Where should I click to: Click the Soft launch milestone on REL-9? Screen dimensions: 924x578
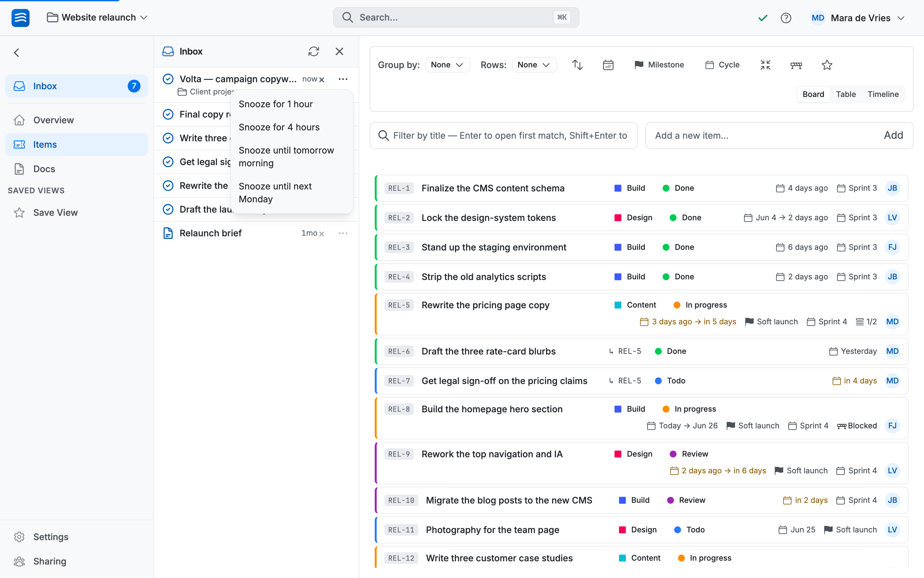coord(801,470)
